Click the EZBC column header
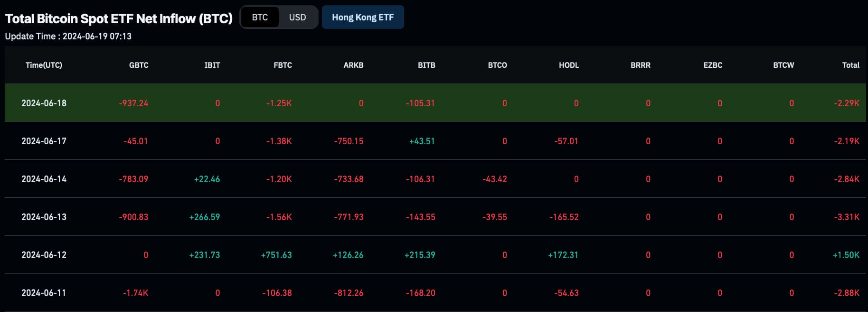Viewport: 868px width, 312px height. click(x=712, y=65)
